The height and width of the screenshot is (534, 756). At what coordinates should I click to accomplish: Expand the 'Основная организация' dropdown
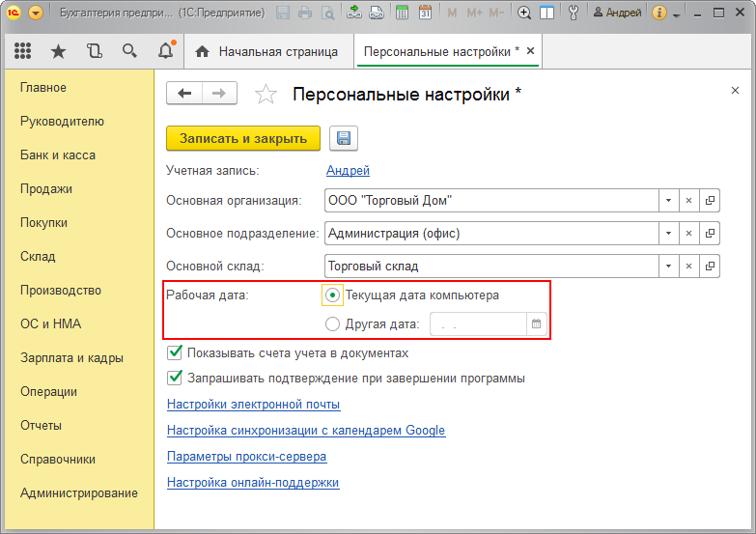click(x=667, y=201)
